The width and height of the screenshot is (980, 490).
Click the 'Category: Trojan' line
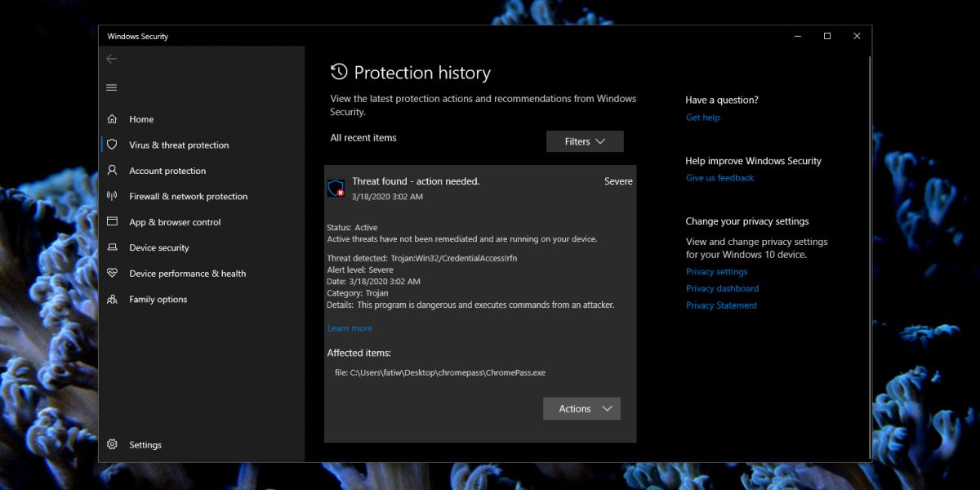(x=358, y=293)
